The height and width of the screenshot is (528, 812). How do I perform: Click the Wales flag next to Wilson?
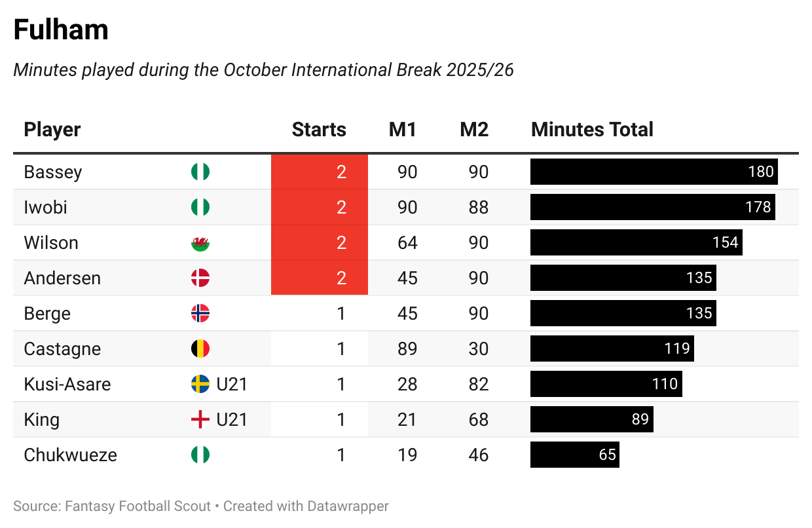[x=200, y=243]
